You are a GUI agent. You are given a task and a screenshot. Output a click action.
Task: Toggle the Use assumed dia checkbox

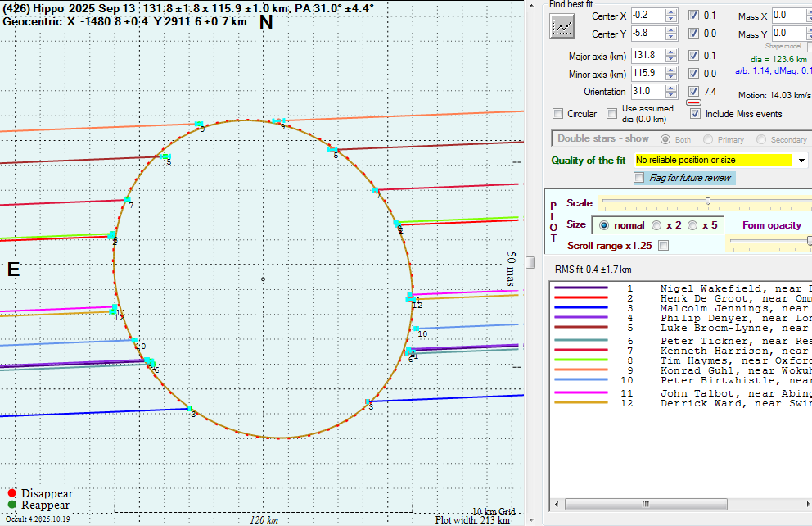[610, 114]
